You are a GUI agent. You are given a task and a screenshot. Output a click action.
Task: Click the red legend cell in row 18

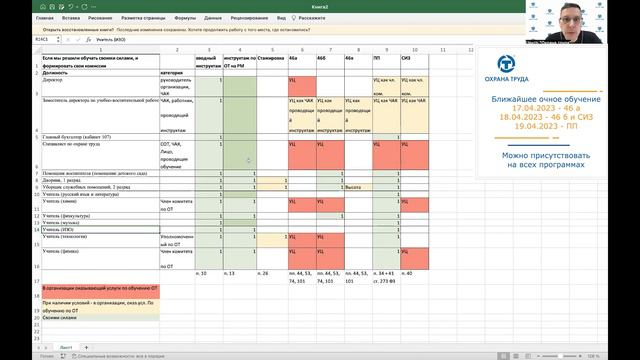(x=100, y=292)
